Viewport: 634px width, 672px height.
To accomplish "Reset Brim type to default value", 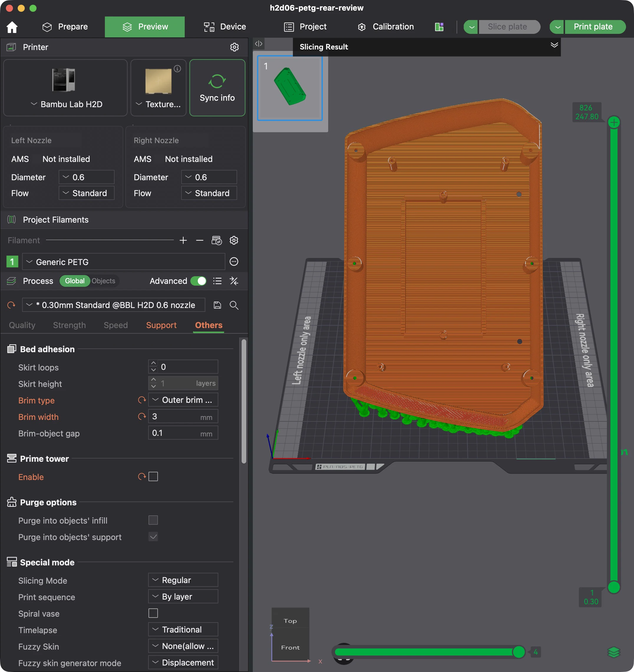I will coord(142,400).
